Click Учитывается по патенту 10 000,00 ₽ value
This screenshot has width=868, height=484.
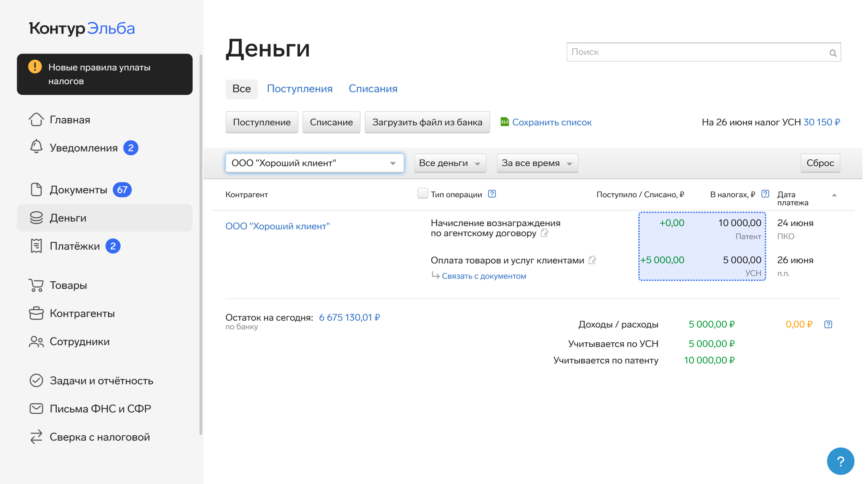(x=709, y=360)
